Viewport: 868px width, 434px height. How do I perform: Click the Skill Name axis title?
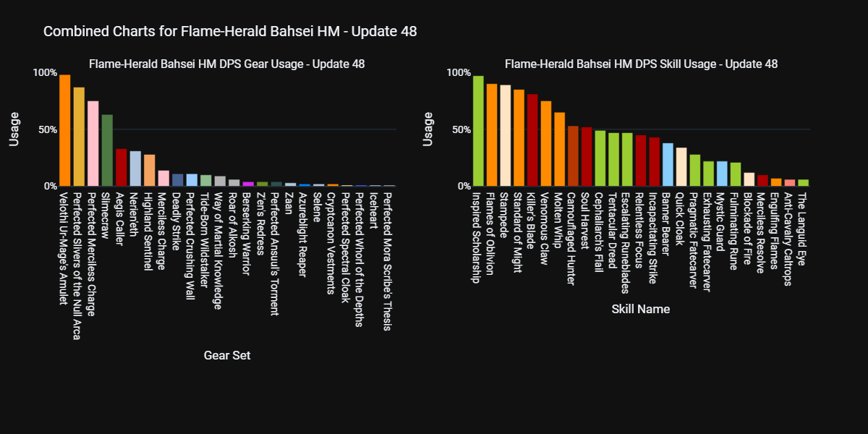[640, 310]
